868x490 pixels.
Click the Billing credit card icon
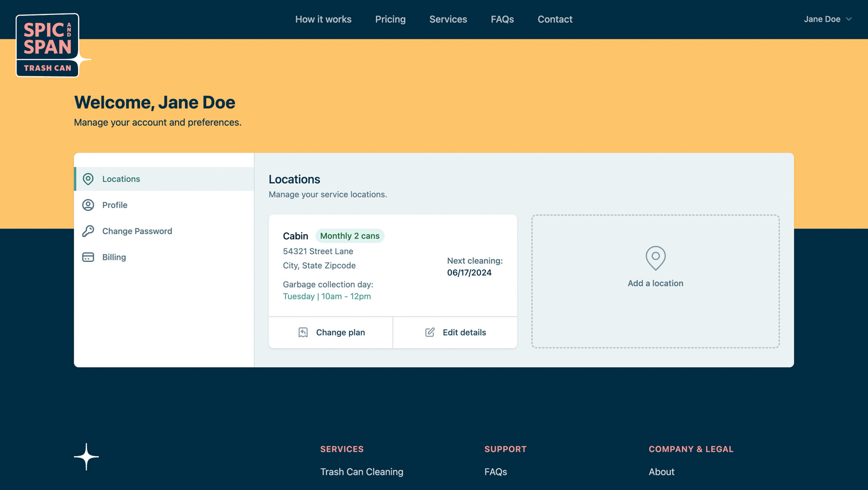coord(88,257)
